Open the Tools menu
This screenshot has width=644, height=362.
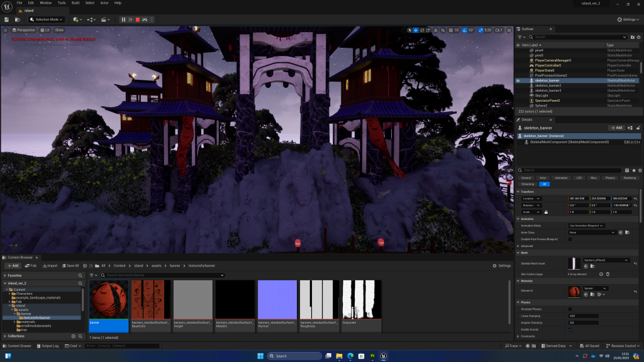(x=62, y=3)
